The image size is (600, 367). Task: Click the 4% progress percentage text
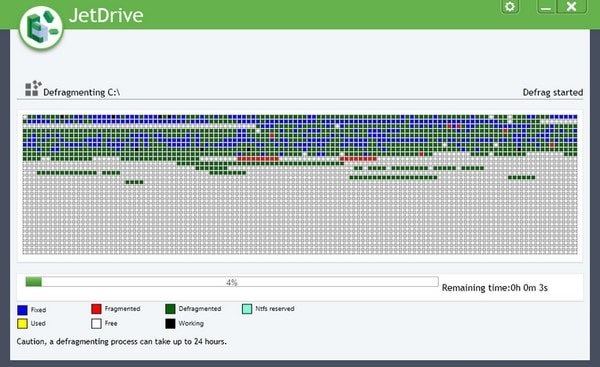tap(232, 282)
